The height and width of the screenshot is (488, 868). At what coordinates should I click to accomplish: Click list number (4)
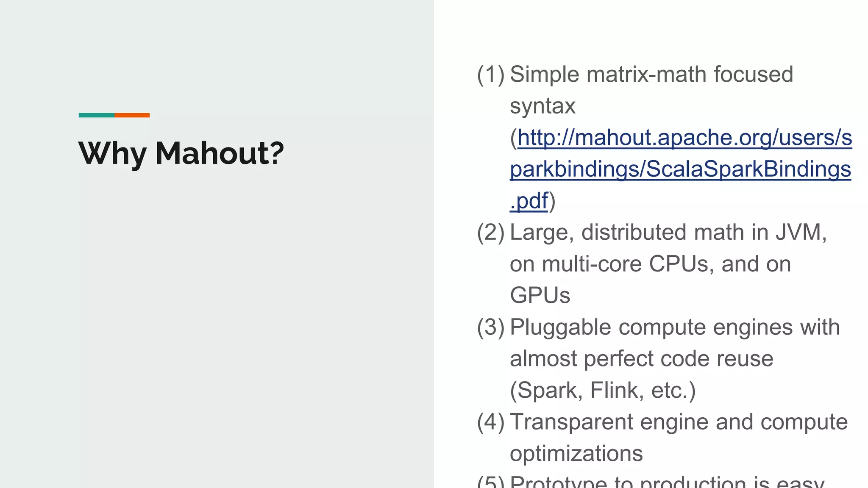pyautogui.click(x=491, y=422)
